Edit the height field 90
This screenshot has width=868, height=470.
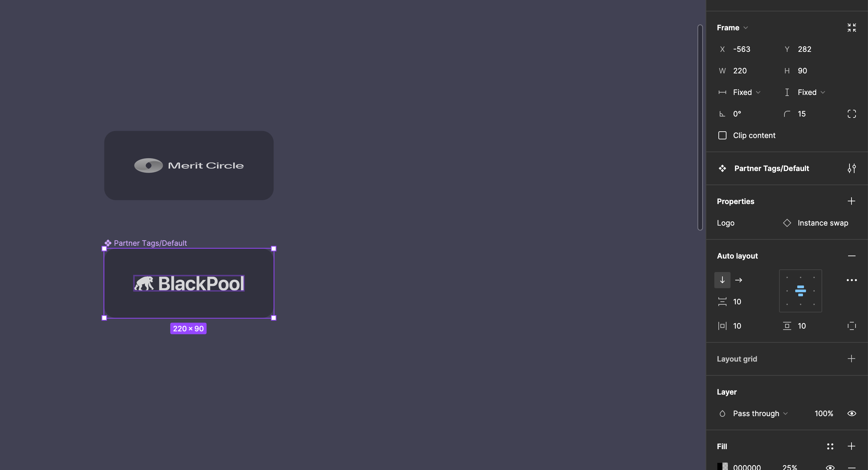coord(802,71)
